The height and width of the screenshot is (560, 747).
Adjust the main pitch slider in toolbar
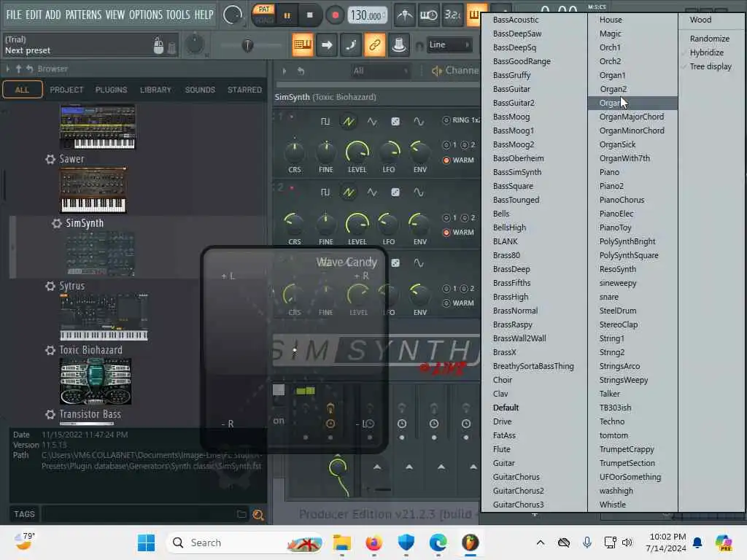coord(247,45)
